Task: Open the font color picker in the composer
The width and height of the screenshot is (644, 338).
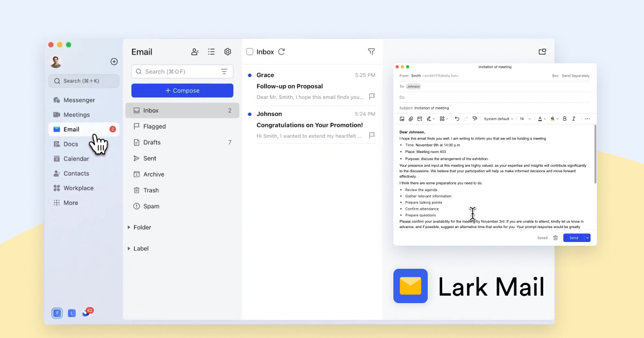Action: click(541, 119)
